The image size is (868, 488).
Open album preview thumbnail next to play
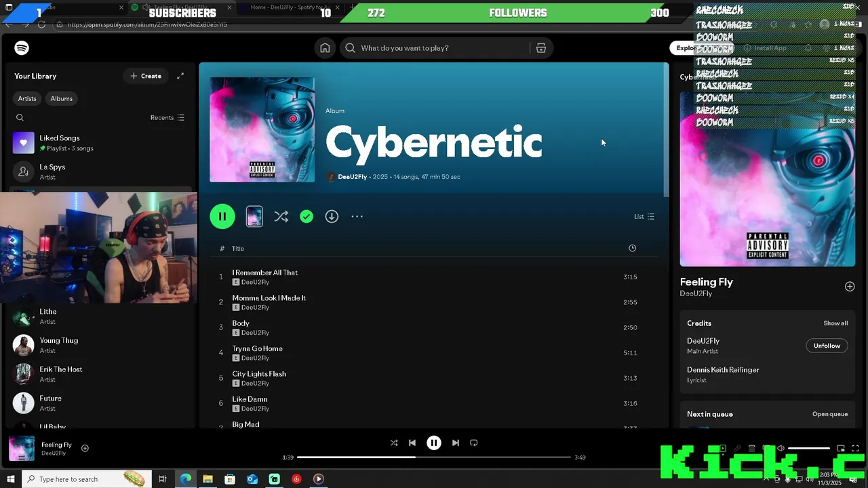(x=254, y=216)
